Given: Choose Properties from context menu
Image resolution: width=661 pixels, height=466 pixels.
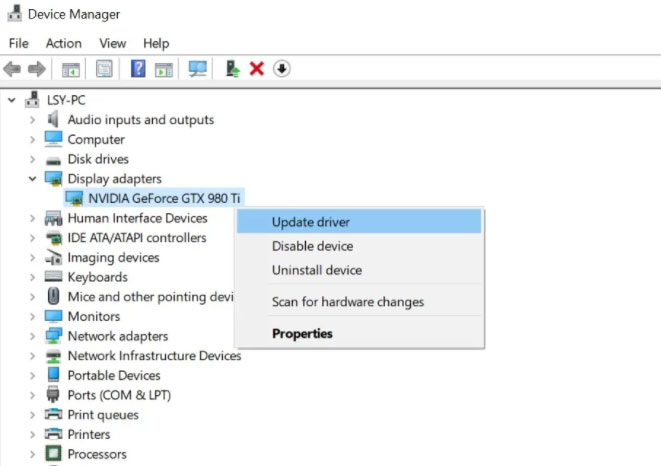Looking at the screenshot, I should pyautogui.click(x=359, y=333).
